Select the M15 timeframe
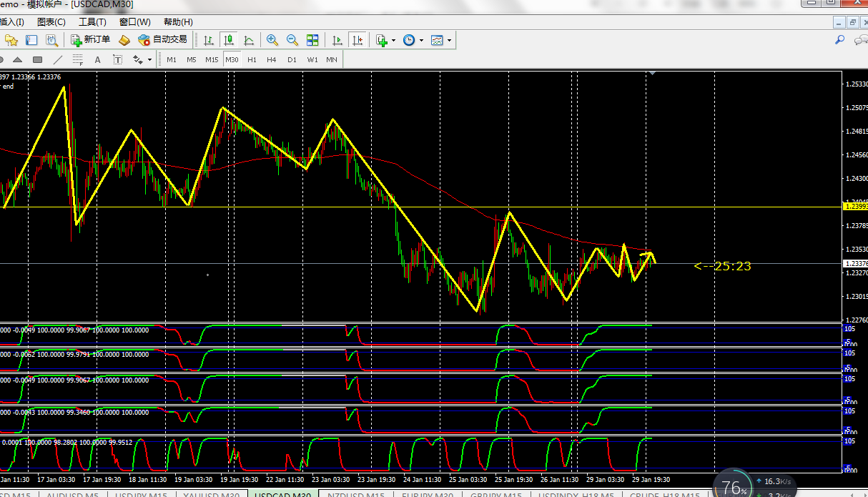Screen dimensions: 868x497 tap(212, 59)
